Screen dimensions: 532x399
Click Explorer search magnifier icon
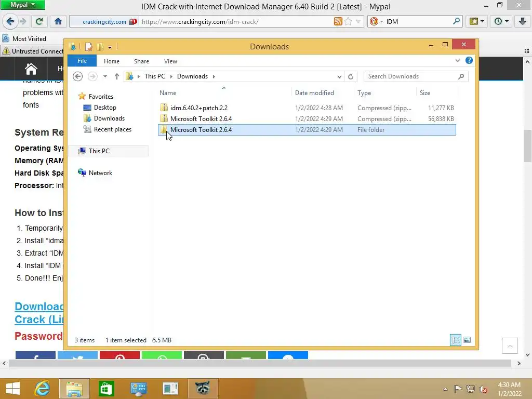click(461, 76)
